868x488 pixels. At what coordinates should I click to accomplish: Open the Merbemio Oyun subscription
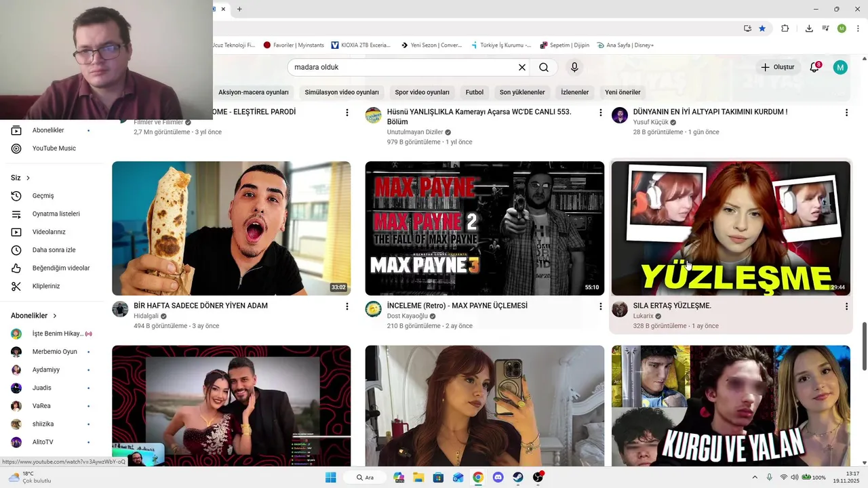click(x=52, y=352)
